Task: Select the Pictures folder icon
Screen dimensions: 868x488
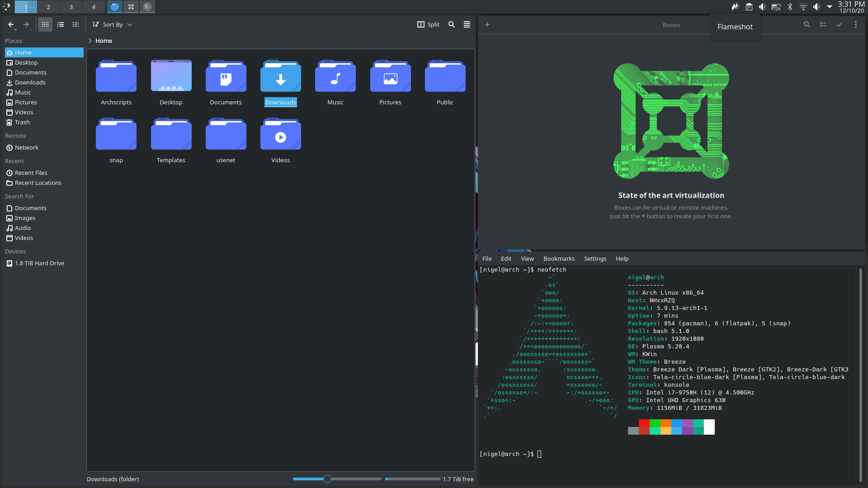Action: 390,76
